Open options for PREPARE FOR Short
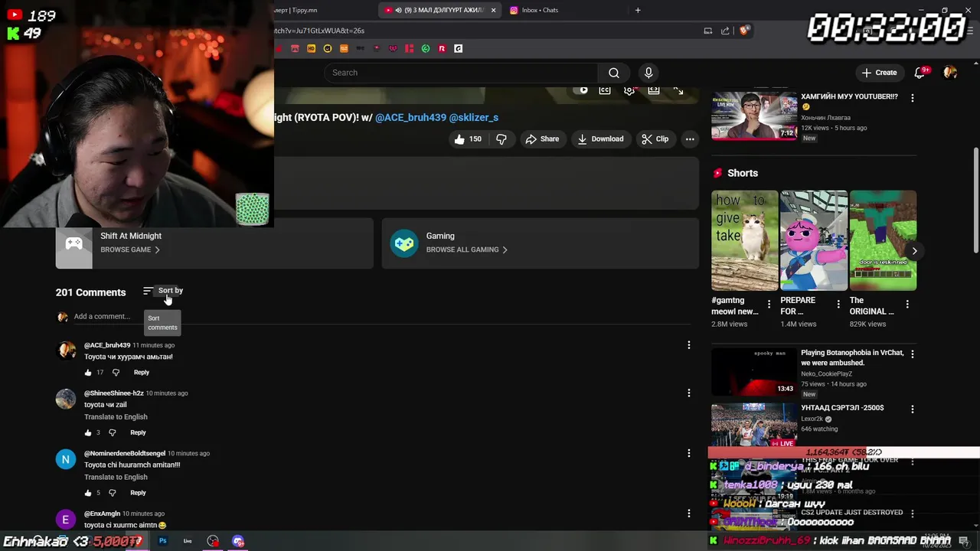 838,305
